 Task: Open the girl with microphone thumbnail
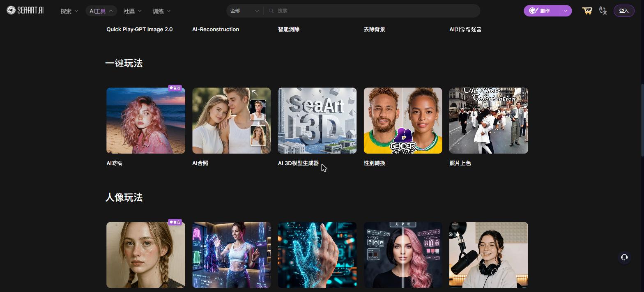click(x=489, y=255)
